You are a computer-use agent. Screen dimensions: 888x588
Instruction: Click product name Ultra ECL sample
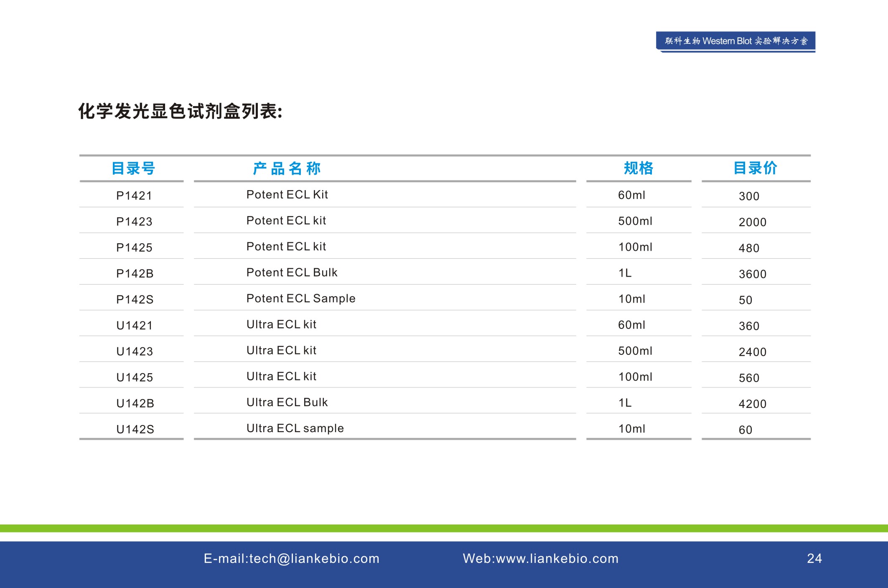coord(295,428)
